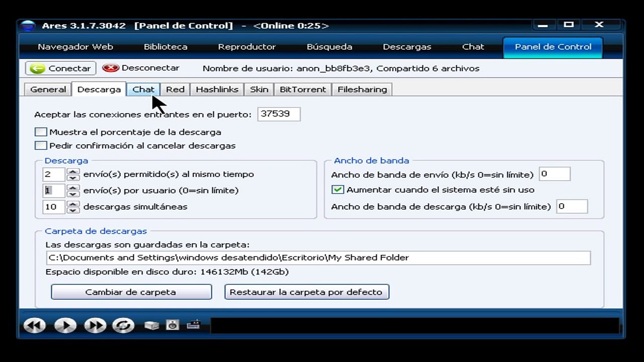Open the Chat settings sub-tab
Screen dimensions: 644x362
click(143, 89)
